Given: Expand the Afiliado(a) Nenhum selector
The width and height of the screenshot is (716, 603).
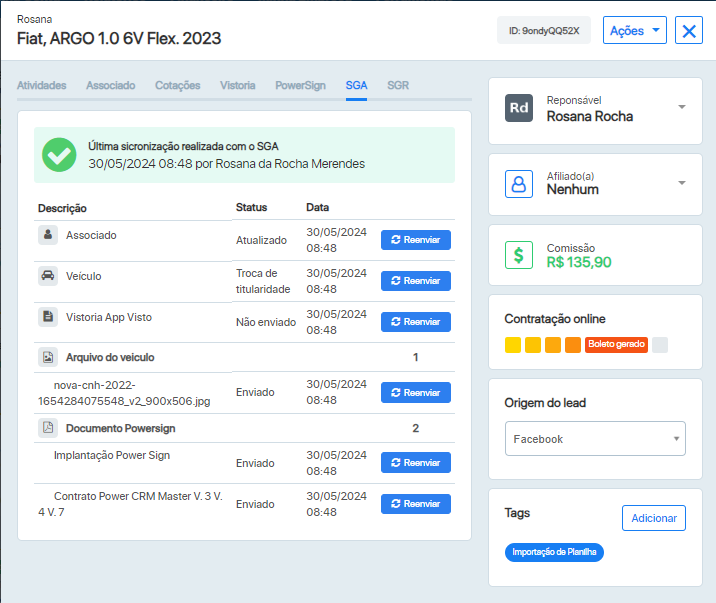Looking at the screenshot, I should coord(682,183).
